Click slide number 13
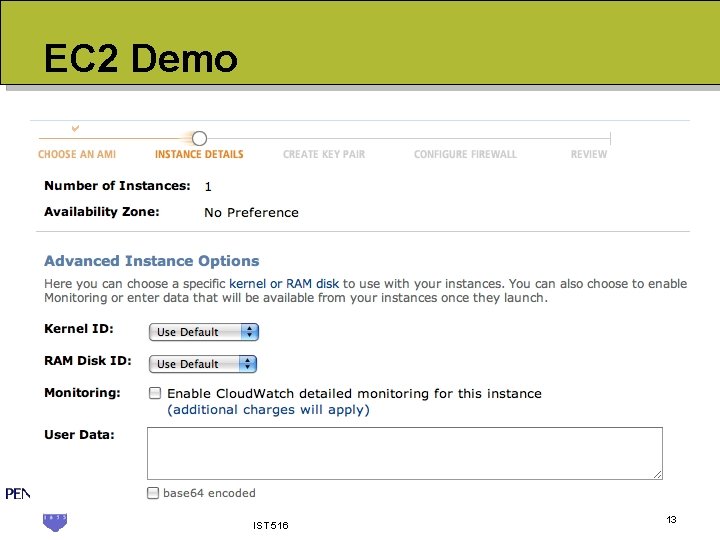Screen dimensions: 720x540 [x=671, y=519]
